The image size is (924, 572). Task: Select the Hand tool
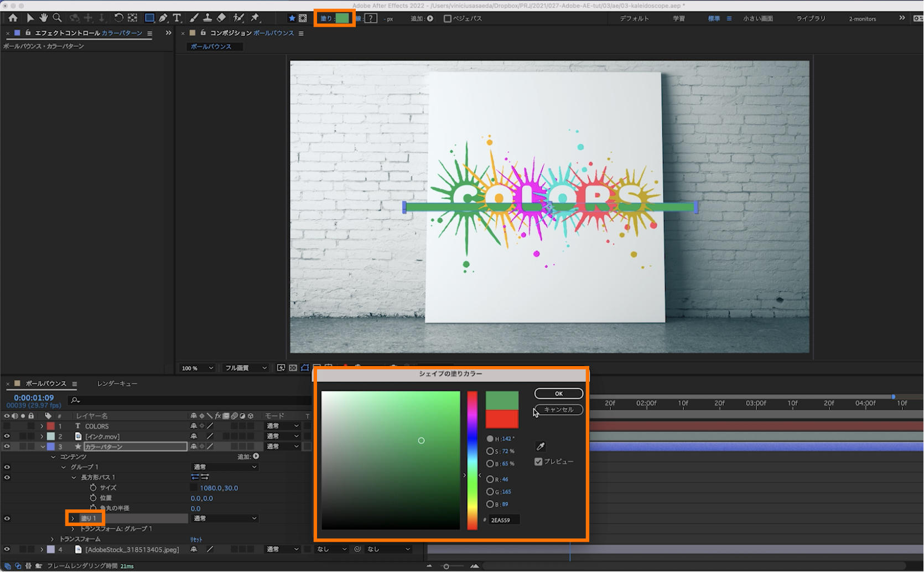pos(44,18)
